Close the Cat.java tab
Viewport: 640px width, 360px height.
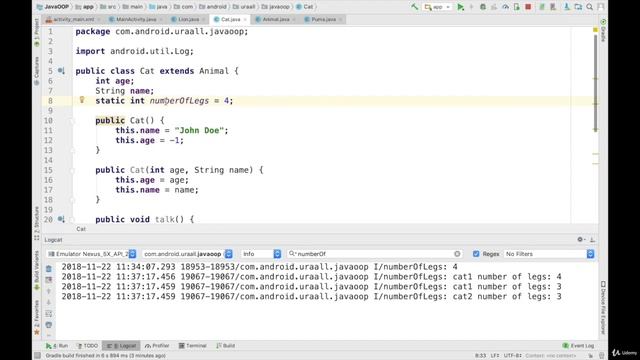coord(245,20)
